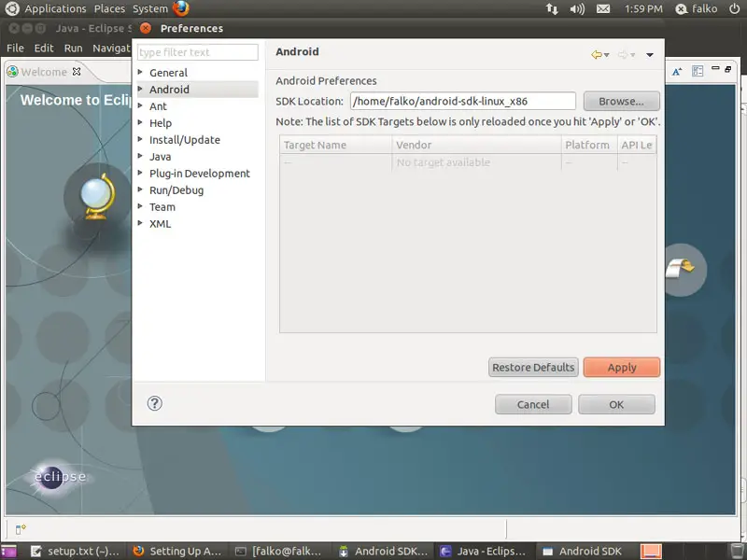The width and height of the screenshot is (747, 560).
Task: Open the System menu
Action: pos(150,8)
